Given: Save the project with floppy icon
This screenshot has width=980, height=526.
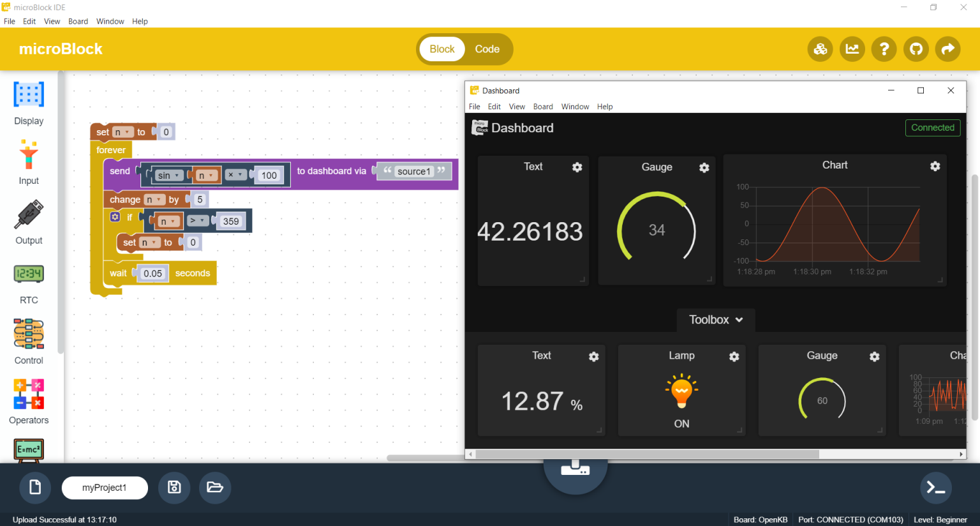Looking at the screenshot, I should point(174,488).
